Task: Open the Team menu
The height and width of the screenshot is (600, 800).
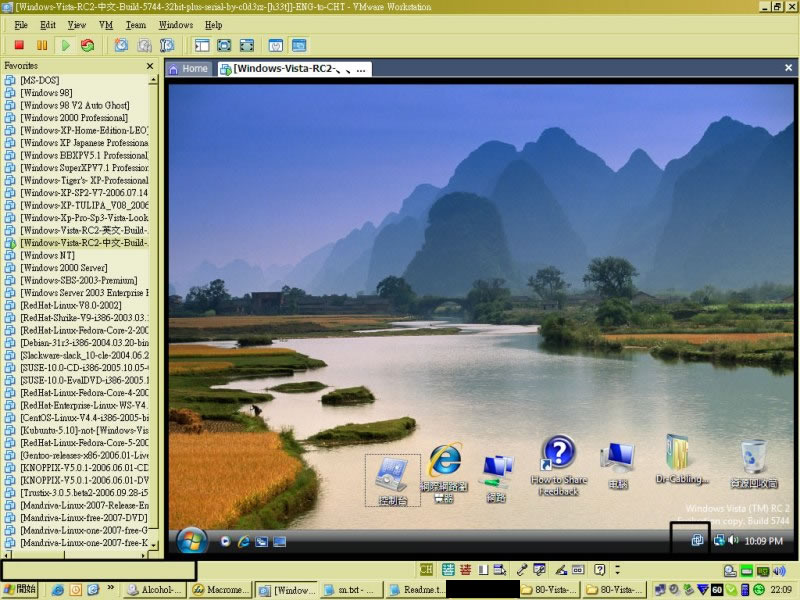Action: pyautogui.click(x=136, y=25)
